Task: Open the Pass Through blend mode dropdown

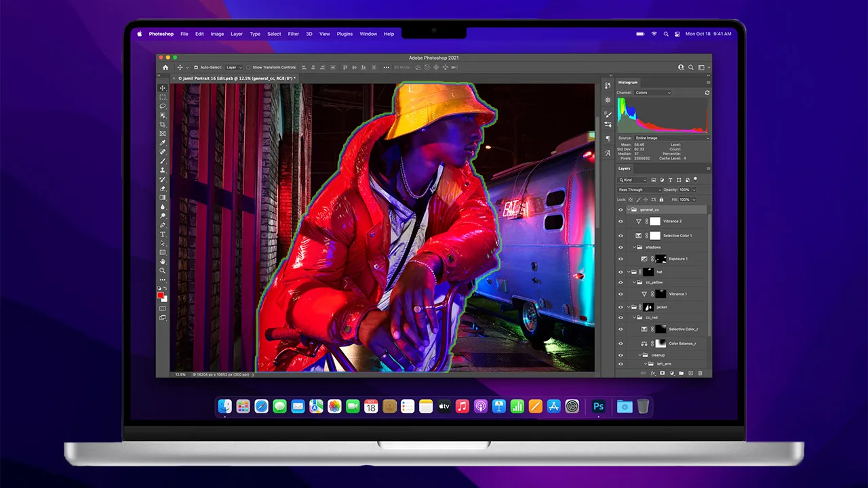Action: [x=639, y=190]
